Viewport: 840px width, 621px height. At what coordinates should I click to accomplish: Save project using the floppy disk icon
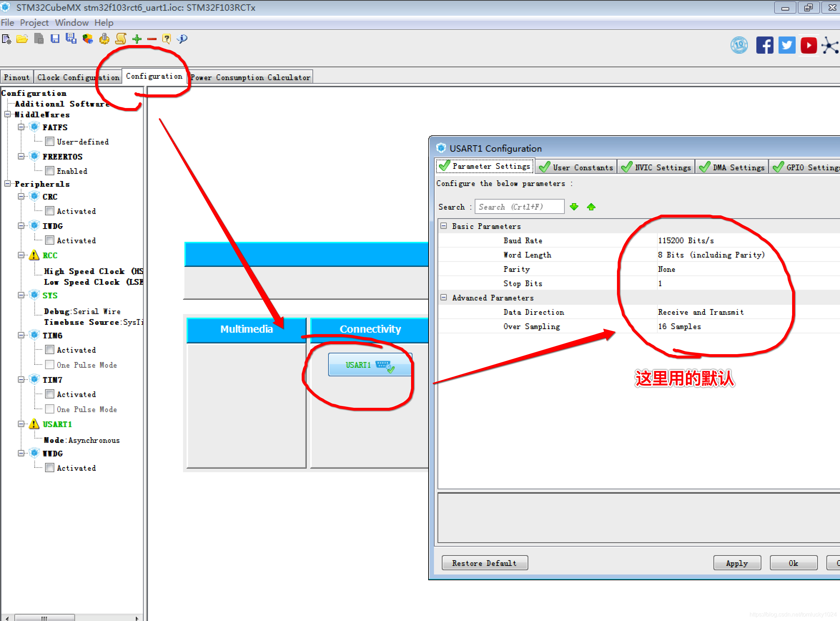tap(55, 39)
